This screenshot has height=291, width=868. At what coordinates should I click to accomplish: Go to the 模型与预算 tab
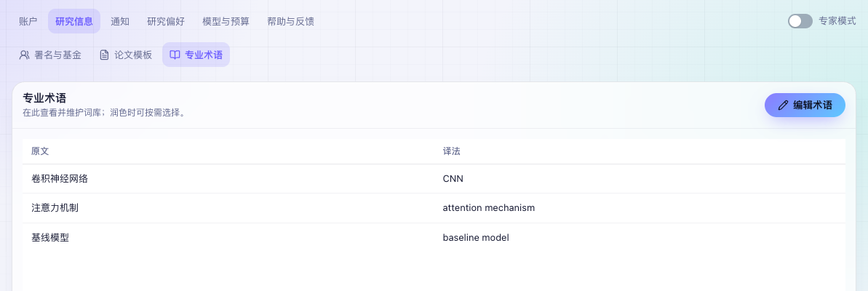coord(226,22)
